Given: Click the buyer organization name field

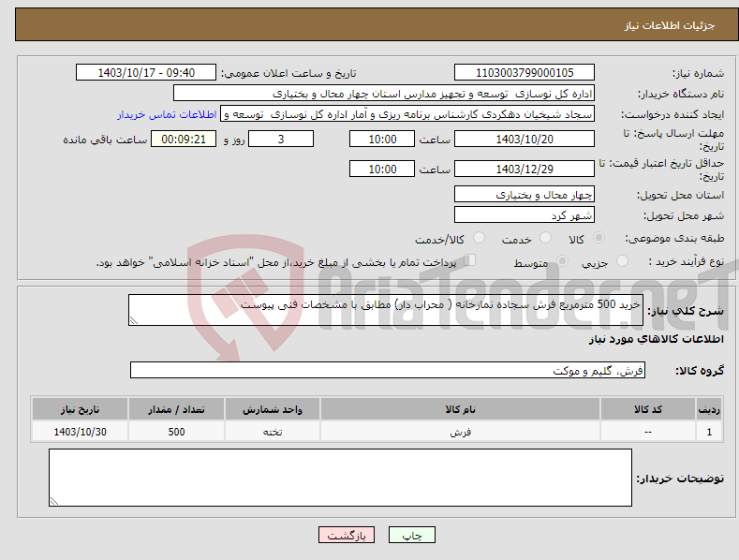Looking at the screenshot, I should point(384,94).
